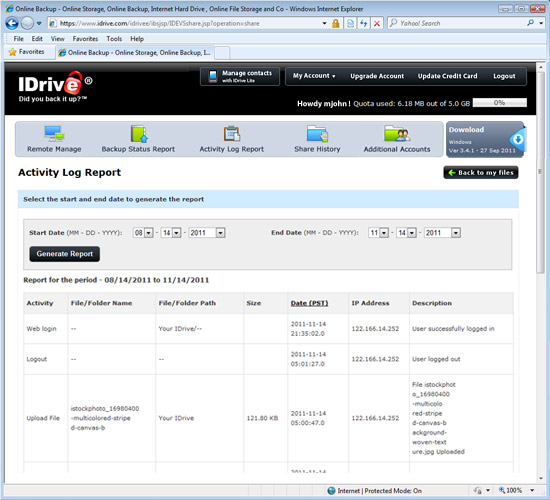Click the Favorites star button
This screenshot has width=550, height=500.
pyautogui.click(x=26, y=52)
